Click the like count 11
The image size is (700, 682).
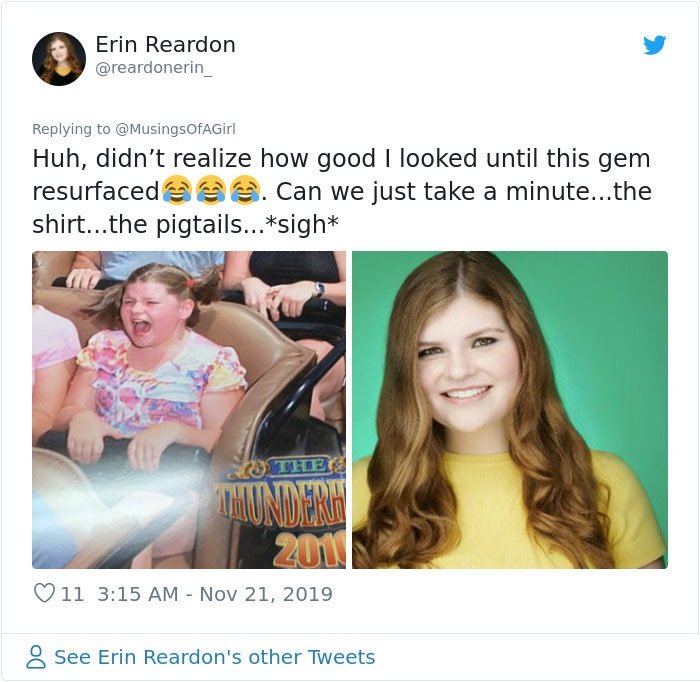coord(72,594)
